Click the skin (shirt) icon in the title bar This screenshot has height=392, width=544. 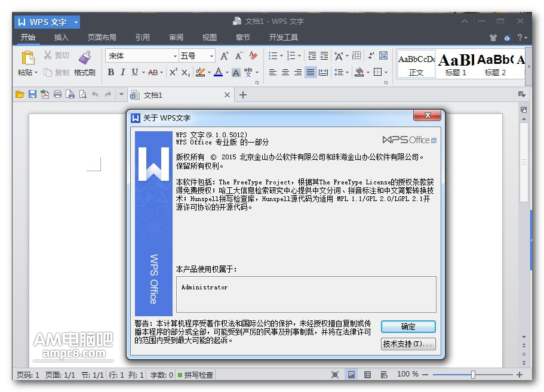(493, 38)
